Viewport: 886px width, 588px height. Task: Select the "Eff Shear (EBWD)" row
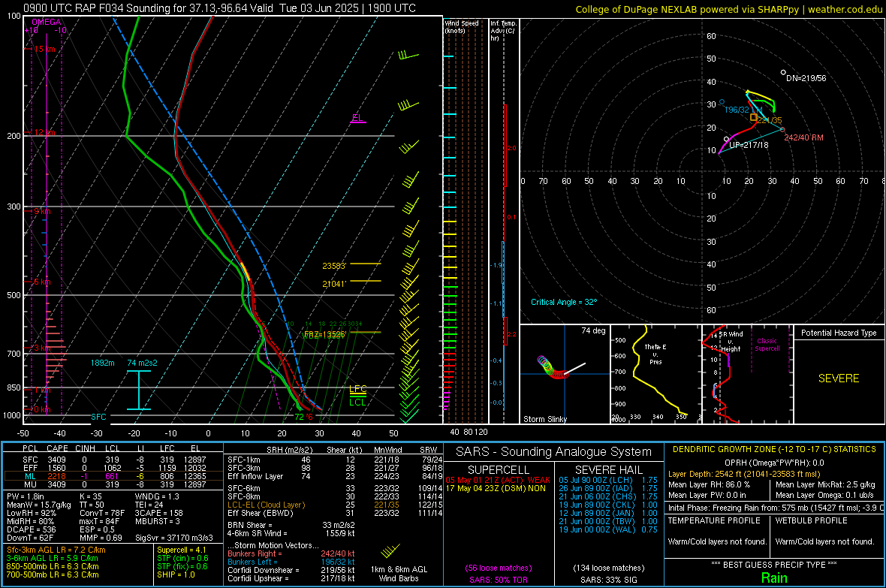click(x=335, y=514)
